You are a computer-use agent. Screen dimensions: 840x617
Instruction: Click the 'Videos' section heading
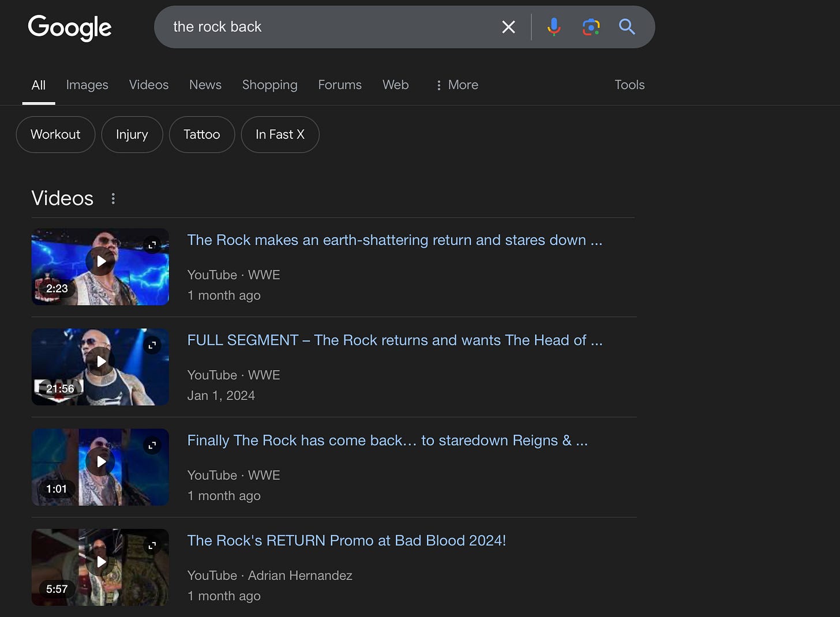tap(62, 198)
